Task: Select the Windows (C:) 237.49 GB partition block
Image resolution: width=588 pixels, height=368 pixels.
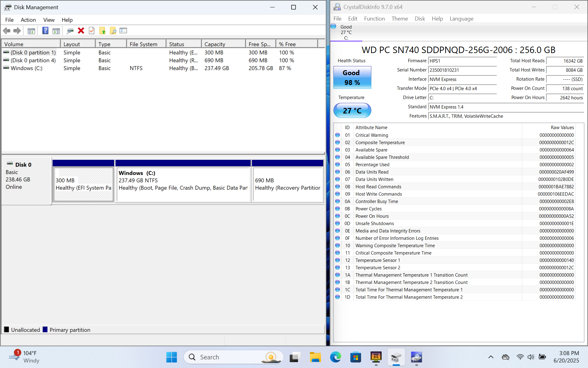Action: click(x=183, y=184)
